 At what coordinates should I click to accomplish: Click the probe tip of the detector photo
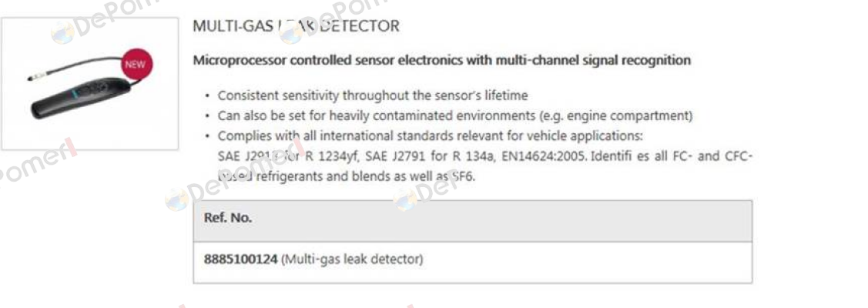(31, 78)
